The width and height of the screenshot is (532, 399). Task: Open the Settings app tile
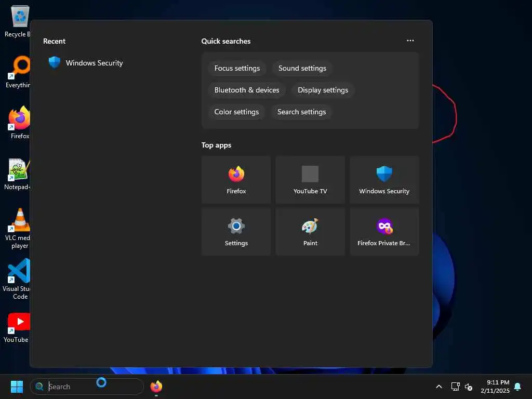click(236, 232)
